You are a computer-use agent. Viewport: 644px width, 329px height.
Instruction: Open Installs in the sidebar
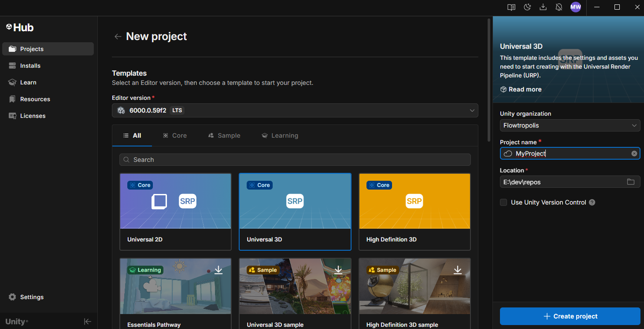pyautogui.click(x=30, y=66)
